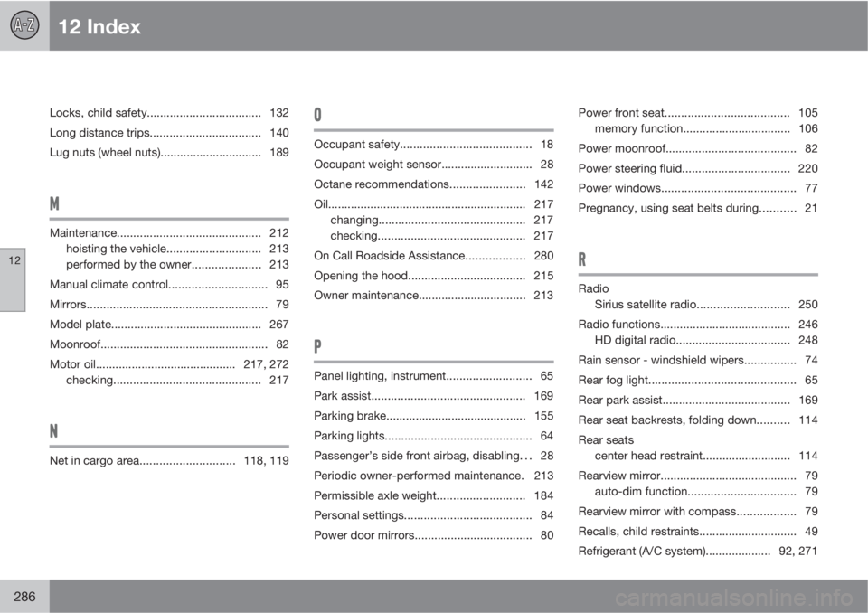The height and width of the screenshot is (613, 868).
Task: Select the 'Maintenance' index entry
Action: [x=169, y=233]
